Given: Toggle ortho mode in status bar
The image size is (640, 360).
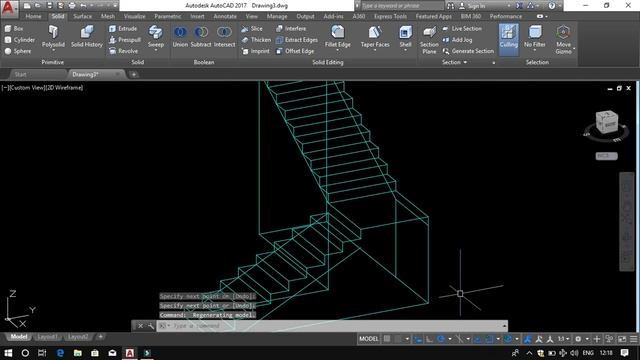Looking at the screenshot, I should pos(429,339).
